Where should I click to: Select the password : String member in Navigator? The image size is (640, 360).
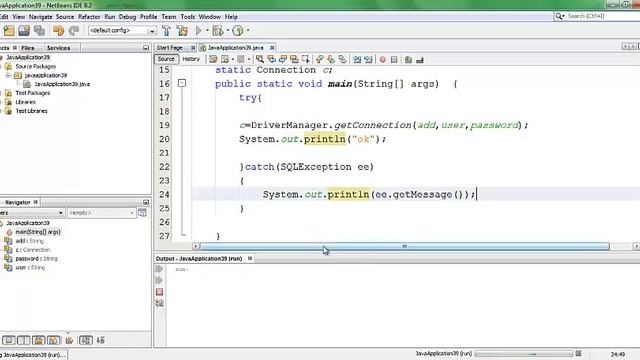[x=36, y=259]
